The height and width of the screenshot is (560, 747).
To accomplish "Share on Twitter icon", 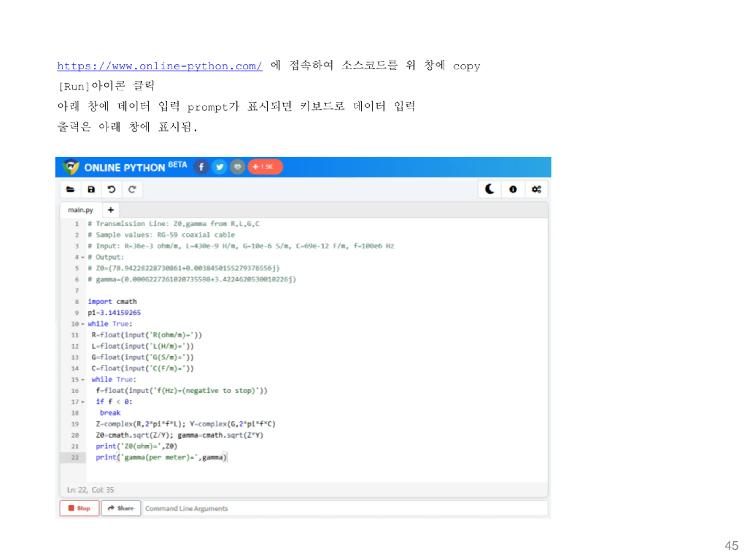I will click(219, 167).
